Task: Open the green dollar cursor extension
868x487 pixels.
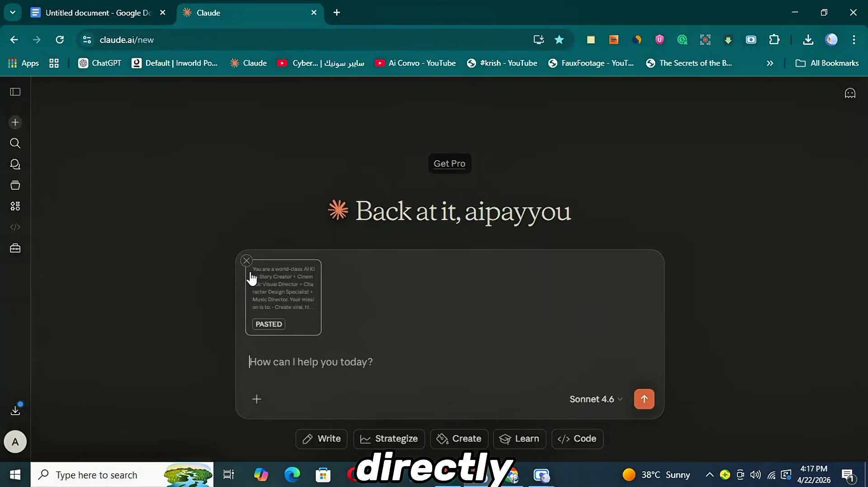Action: [683, 40]
